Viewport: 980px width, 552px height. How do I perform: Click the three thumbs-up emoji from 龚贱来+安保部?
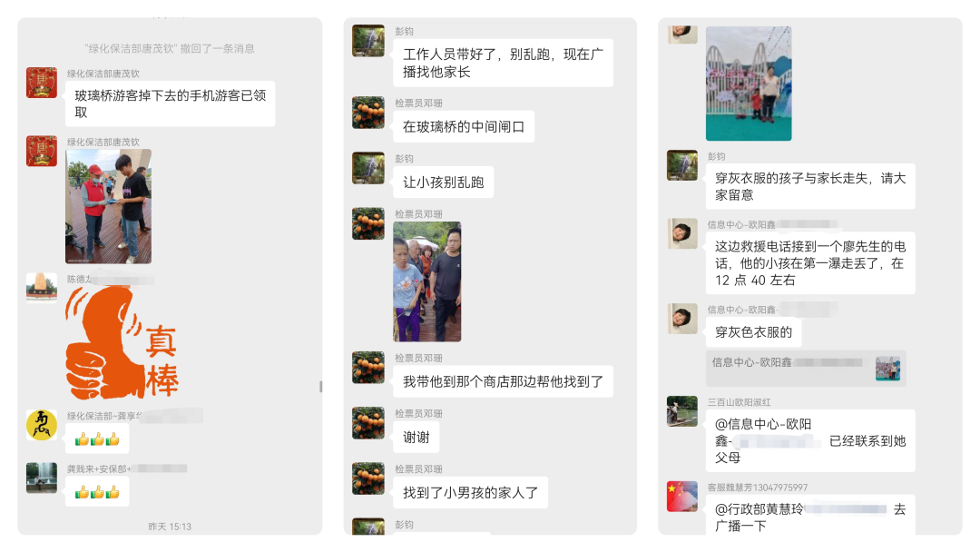97,493
